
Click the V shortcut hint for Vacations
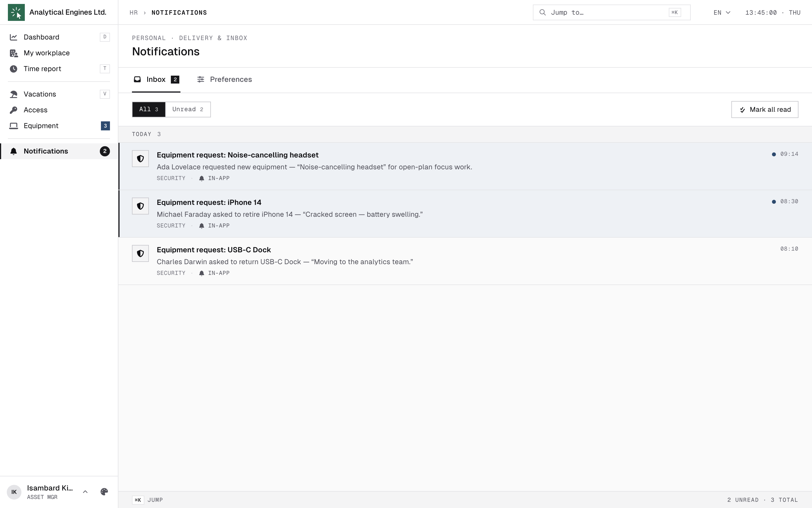coord(105,94)
